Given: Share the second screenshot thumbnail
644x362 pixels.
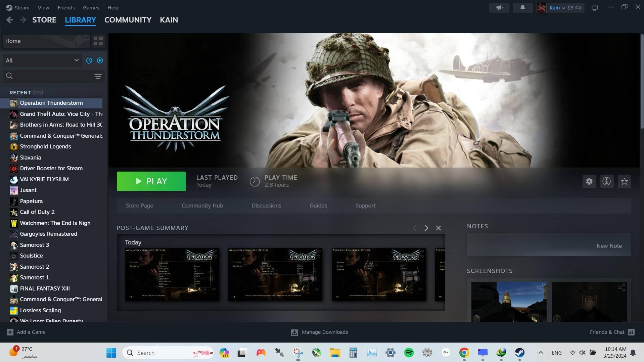Looking at the screenshot, I should click(621, 287).
